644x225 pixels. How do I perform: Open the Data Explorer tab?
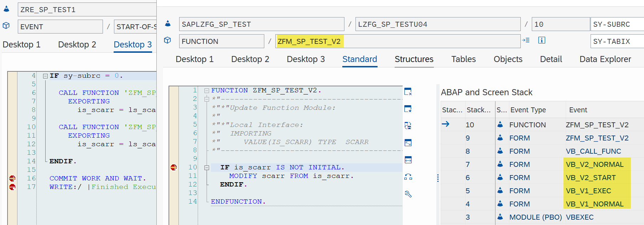[605, 59]
